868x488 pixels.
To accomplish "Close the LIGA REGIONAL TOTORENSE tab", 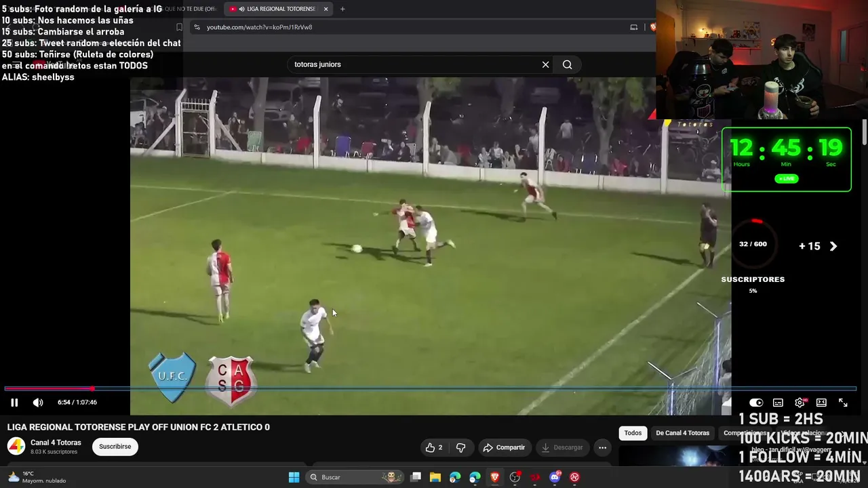I will click(x=325, y=9).
